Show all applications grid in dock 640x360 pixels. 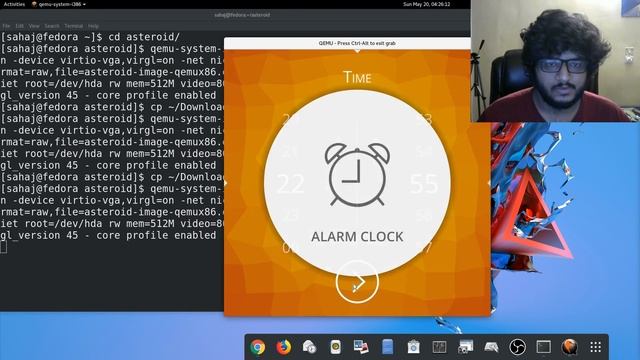coord(596,347)
